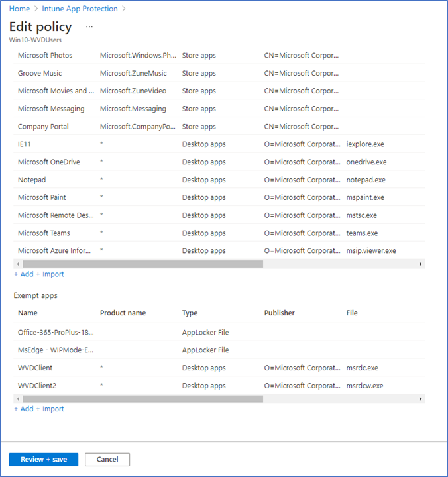Click Review + save button

[44, 459]
